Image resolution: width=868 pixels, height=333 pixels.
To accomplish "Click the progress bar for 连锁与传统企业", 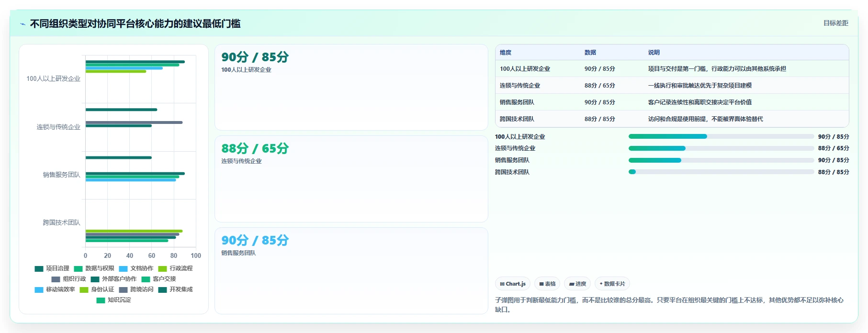I will (x=721, y=148).
